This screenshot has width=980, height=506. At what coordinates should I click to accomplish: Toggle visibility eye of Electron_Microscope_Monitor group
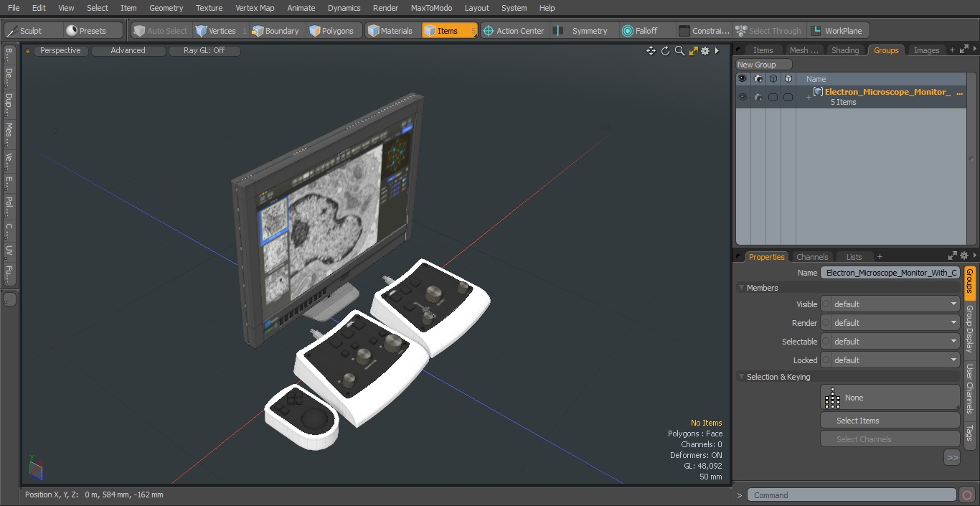point(743,97)
